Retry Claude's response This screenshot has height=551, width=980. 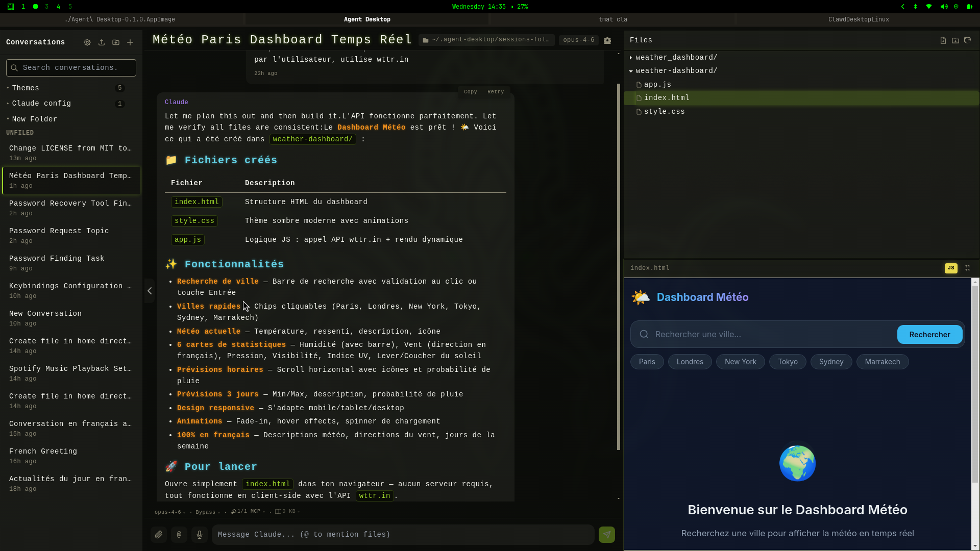point(495,92)
